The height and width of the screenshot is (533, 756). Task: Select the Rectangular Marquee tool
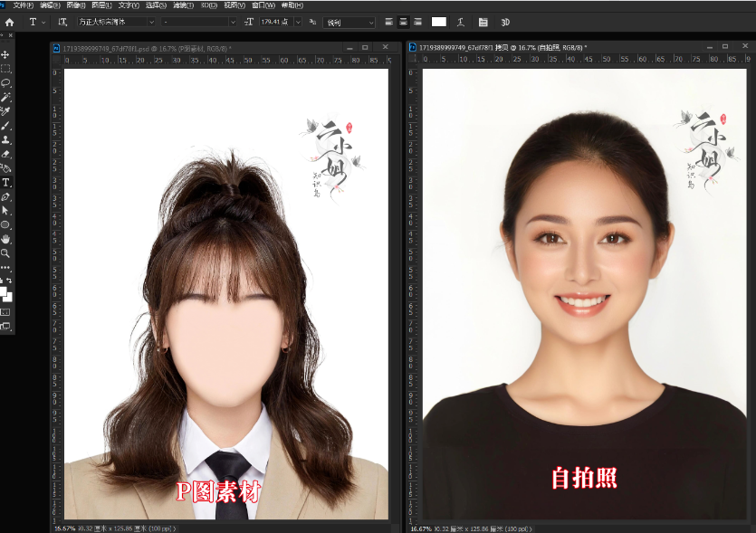tap(5, 69)
